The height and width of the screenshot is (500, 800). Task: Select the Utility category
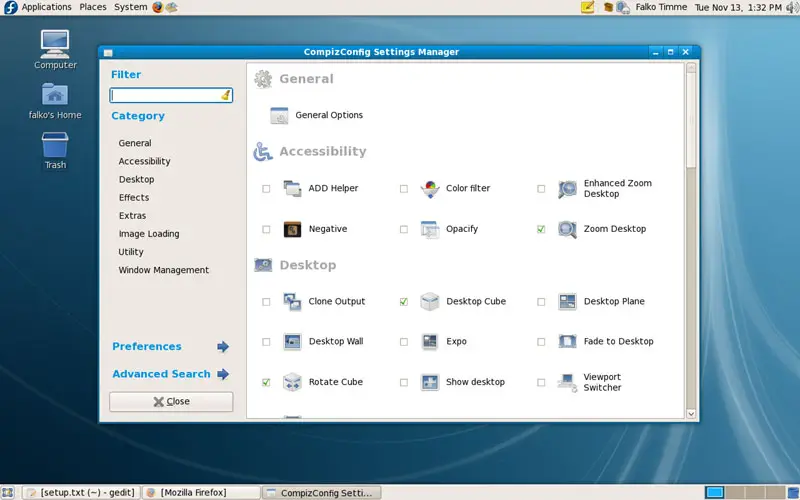pos(131,252)
